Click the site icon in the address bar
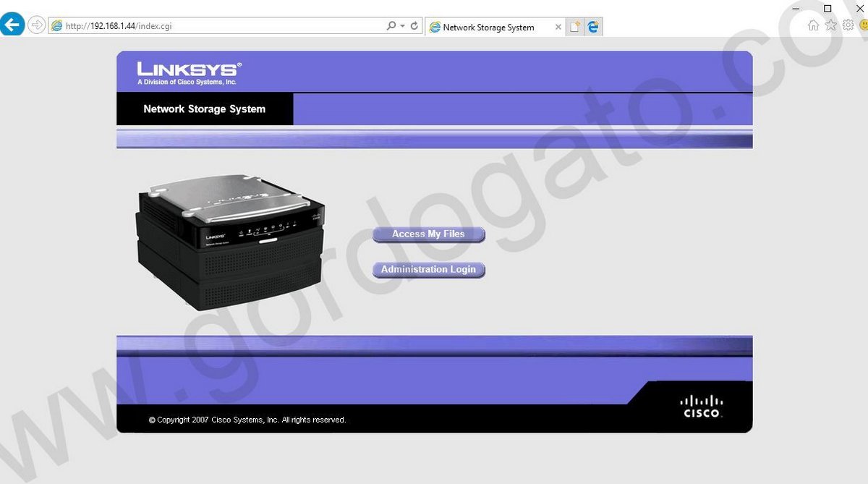The width and height of the screenshot is (868, 484). pos(56,25)
